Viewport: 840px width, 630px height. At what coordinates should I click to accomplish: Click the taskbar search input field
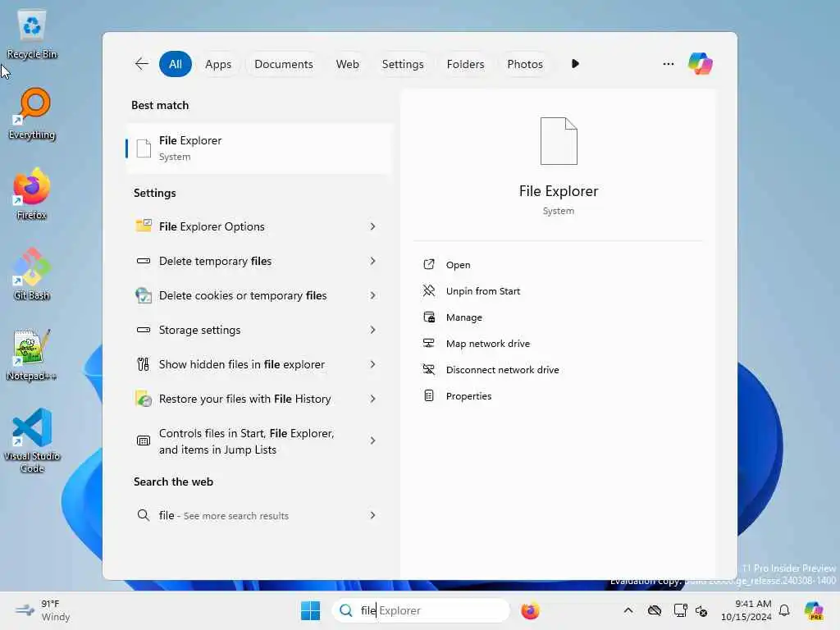pyautogui.click(x=421, y=610)
